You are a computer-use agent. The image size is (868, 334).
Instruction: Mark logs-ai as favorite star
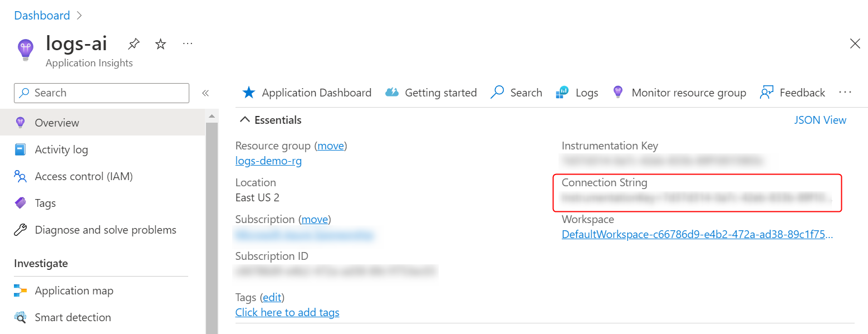(x=160, y=44)
